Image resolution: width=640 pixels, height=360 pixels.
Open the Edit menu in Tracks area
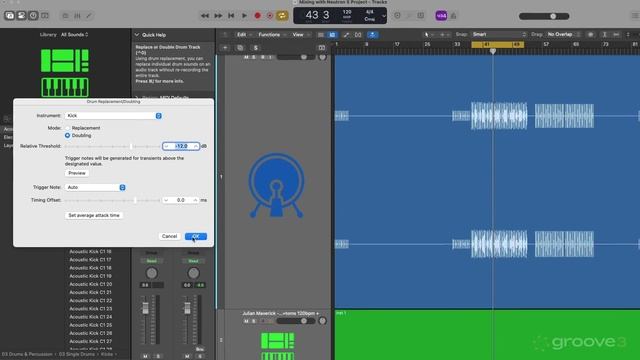point(244,35)
